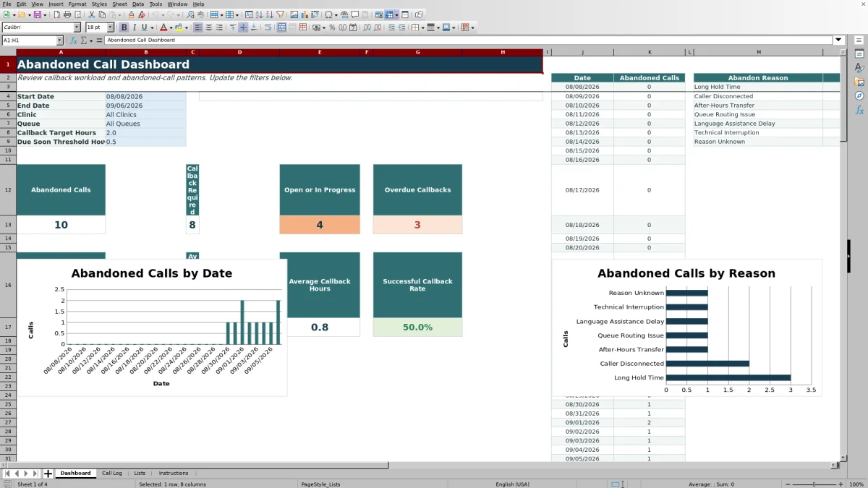
Task: Switch to the Call Log sheet tab
Action: coord(112,474)
